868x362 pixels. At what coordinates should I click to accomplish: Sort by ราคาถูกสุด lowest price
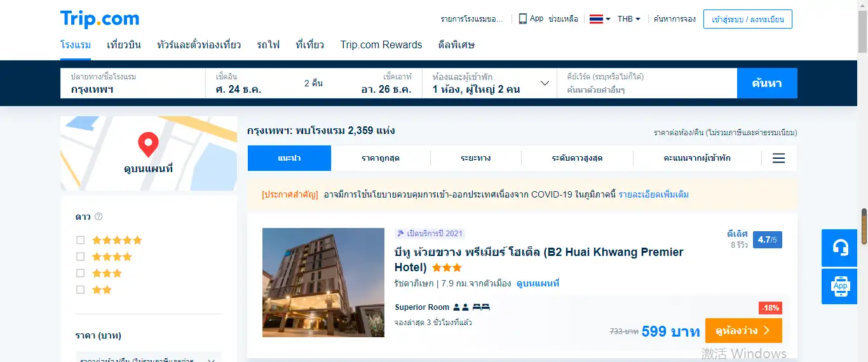(x=381, y=158)
